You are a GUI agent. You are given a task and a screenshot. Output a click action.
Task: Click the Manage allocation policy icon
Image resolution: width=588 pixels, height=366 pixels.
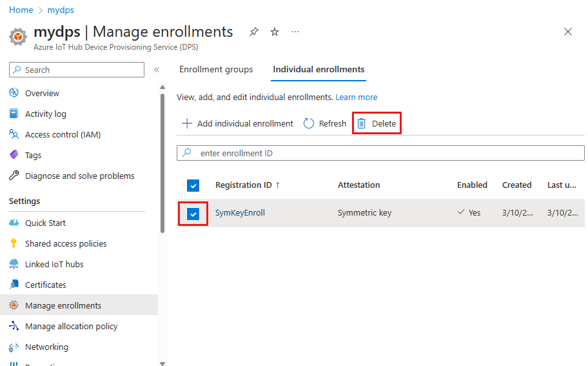tap(14, 326)
